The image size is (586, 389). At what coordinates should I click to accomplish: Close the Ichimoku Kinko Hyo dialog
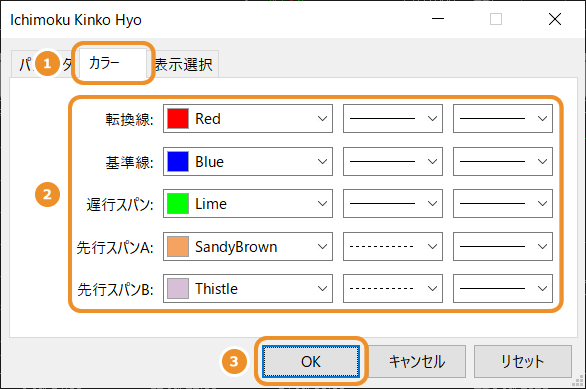point(555,19)
